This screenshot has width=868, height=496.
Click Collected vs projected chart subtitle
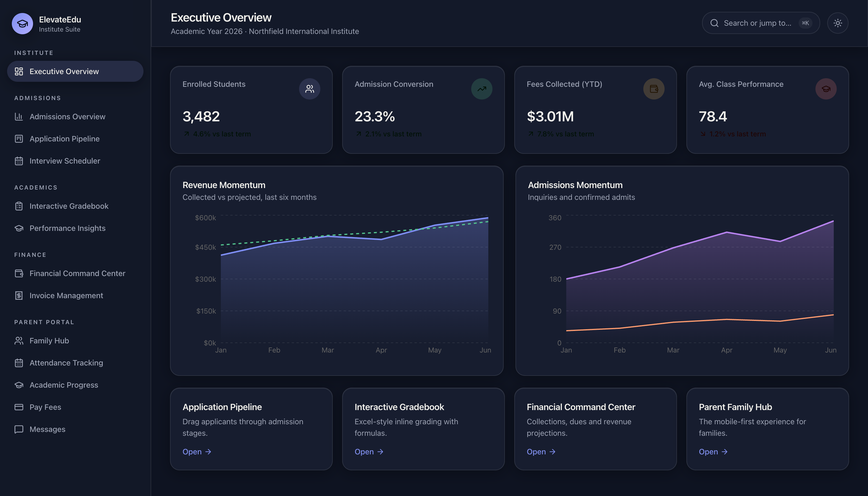point(249,197)
